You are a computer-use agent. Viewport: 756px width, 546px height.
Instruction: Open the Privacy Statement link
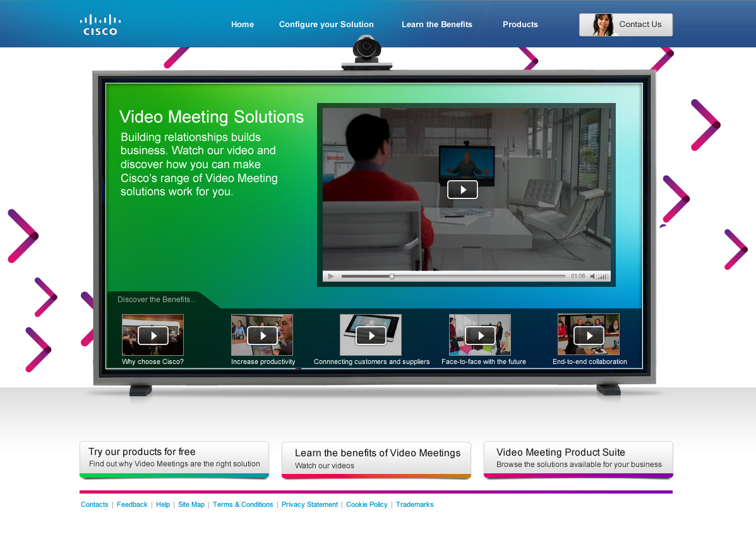pos(309,504)
